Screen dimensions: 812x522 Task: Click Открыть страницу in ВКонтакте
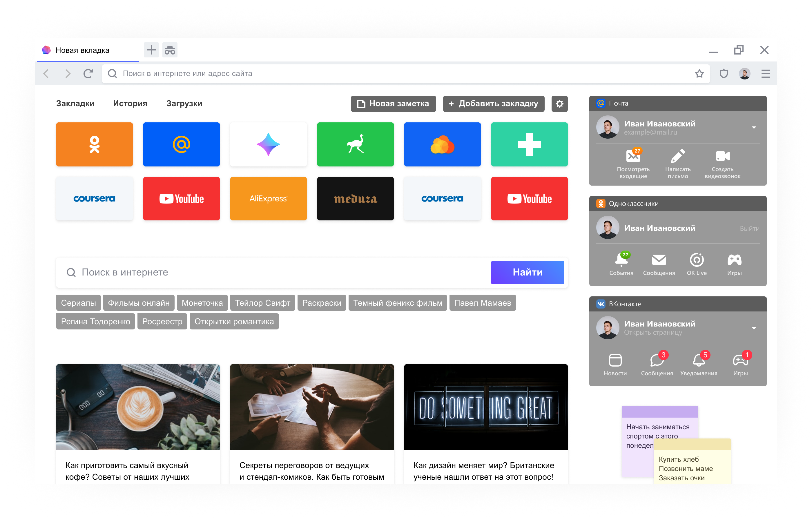[x=653, y=333]
